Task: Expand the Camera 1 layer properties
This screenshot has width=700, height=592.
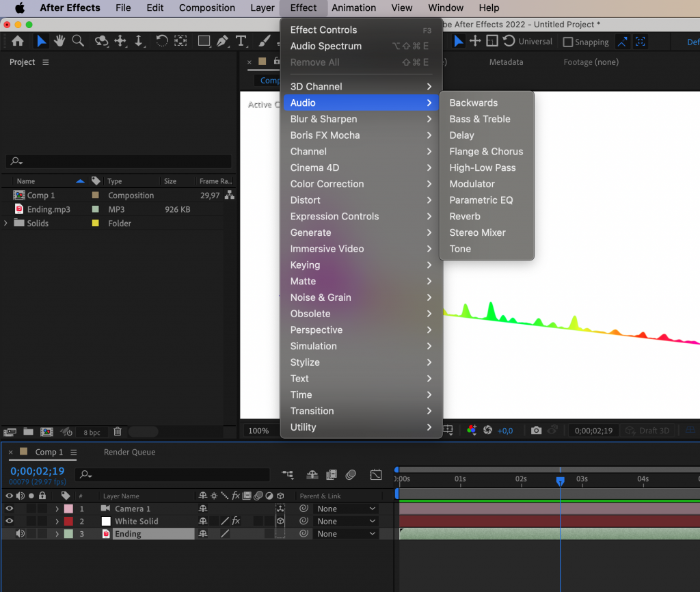Action: 57,508
